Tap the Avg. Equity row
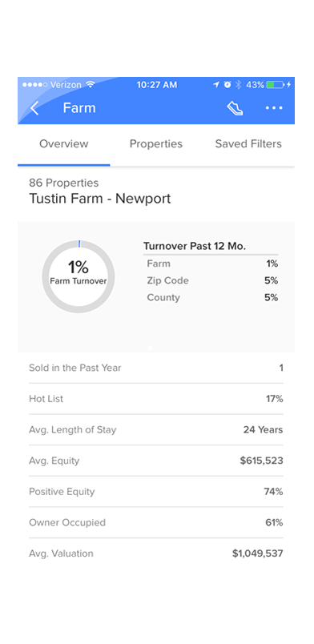 pyautogui.click(x=156, y=461)
